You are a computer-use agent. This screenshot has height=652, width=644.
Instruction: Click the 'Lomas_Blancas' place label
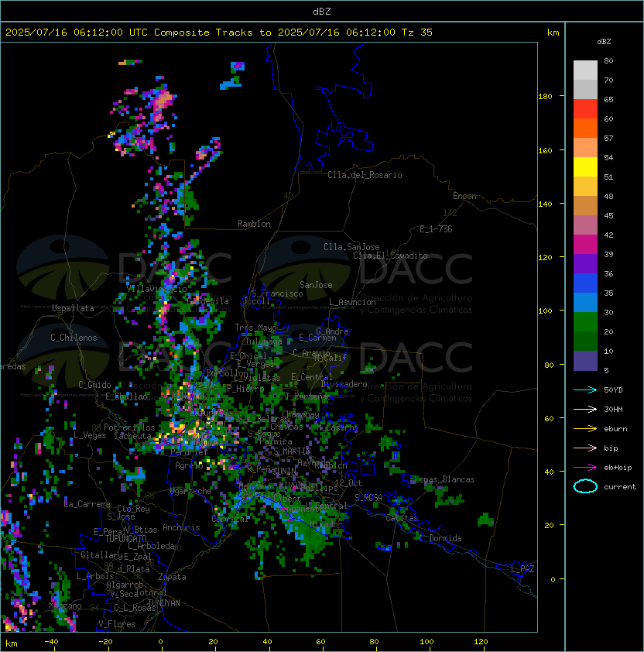click(x=444, y=479)
